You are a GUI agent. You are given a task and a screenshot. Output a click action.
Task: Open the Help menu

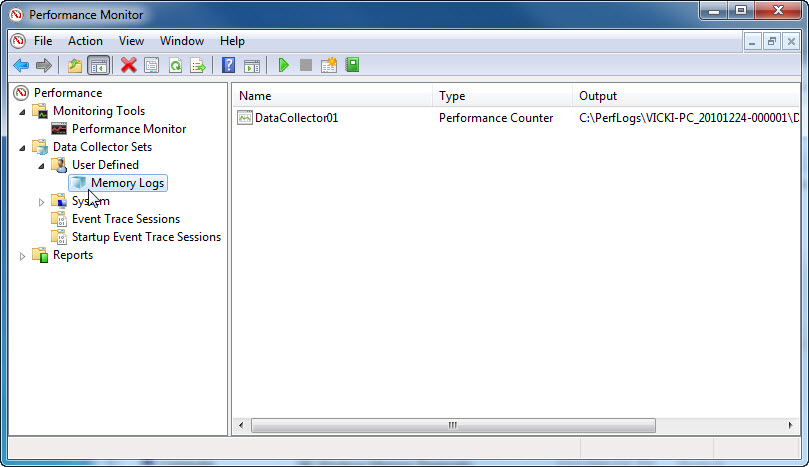(232, 41)
